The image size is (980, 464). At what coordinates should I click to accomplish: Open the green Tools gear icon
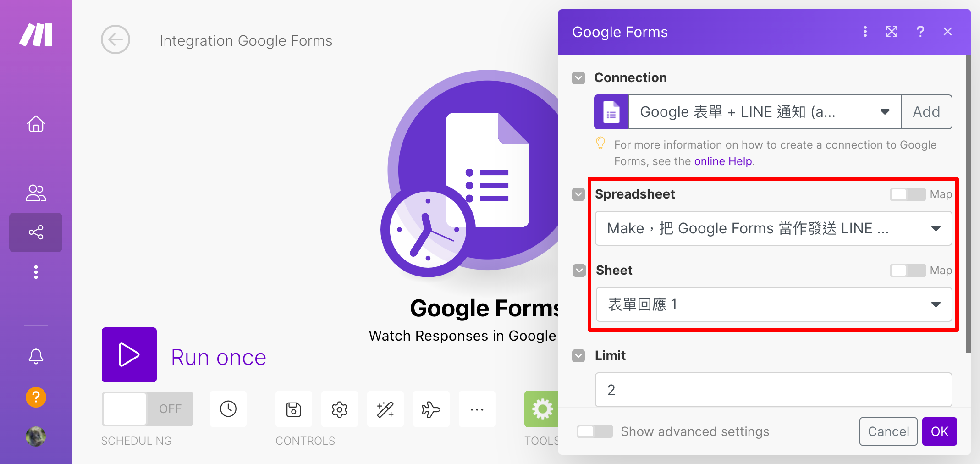tap(542, 409)
